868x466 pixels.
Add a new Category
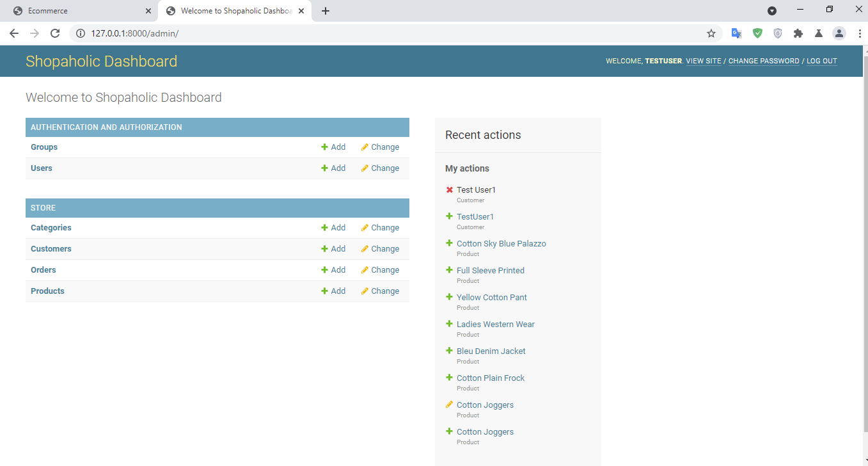click(333, 228)
